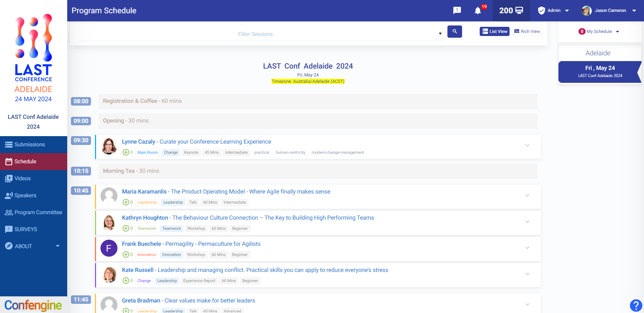Switch to Rich View
The height and width of the screenshot is (313, 644).
click(x=527, y=32)
